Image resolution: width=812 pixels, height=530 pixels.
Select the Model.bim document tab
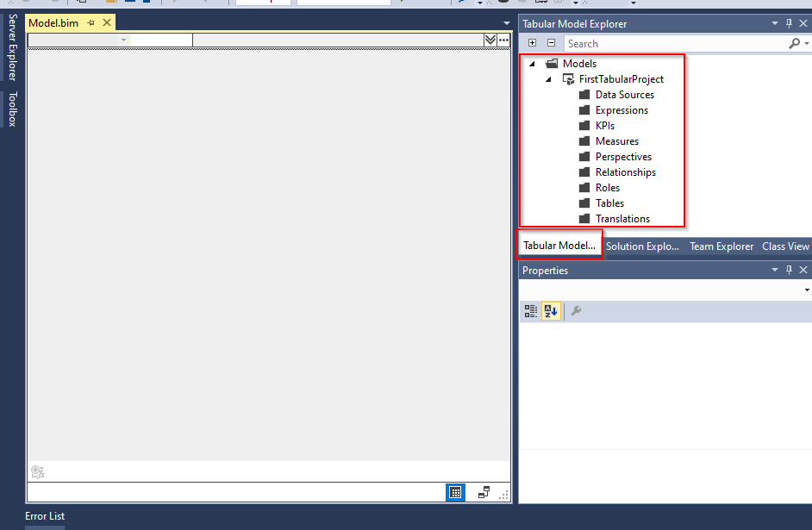pos(53,22)
